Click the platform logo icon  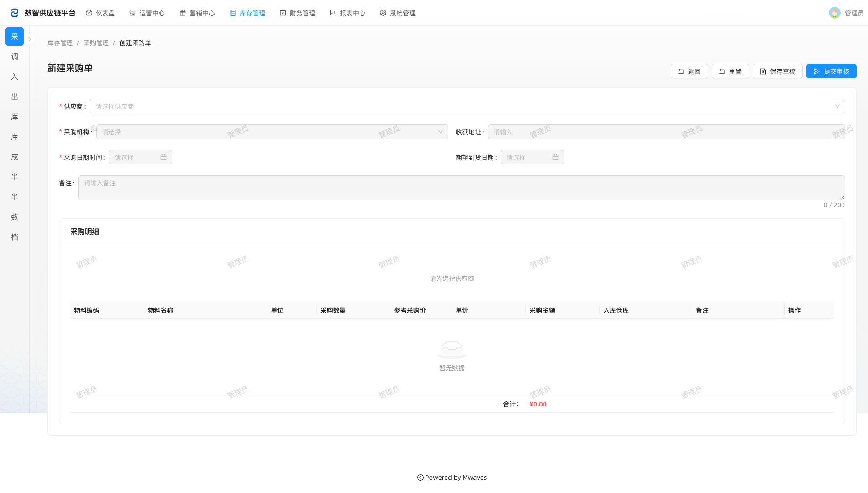pyautogui.click(x=15, y=13)
